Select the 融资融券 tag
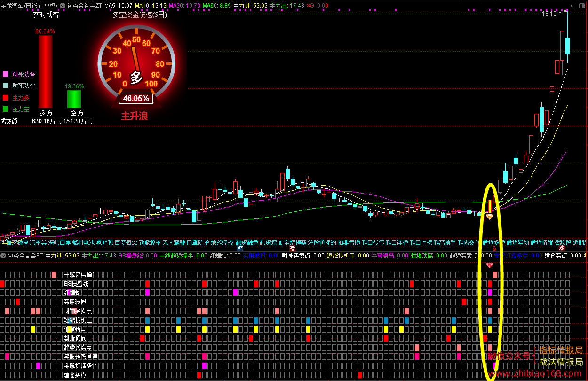This screenshot has height=381, width=588. [x=247, y=243]
